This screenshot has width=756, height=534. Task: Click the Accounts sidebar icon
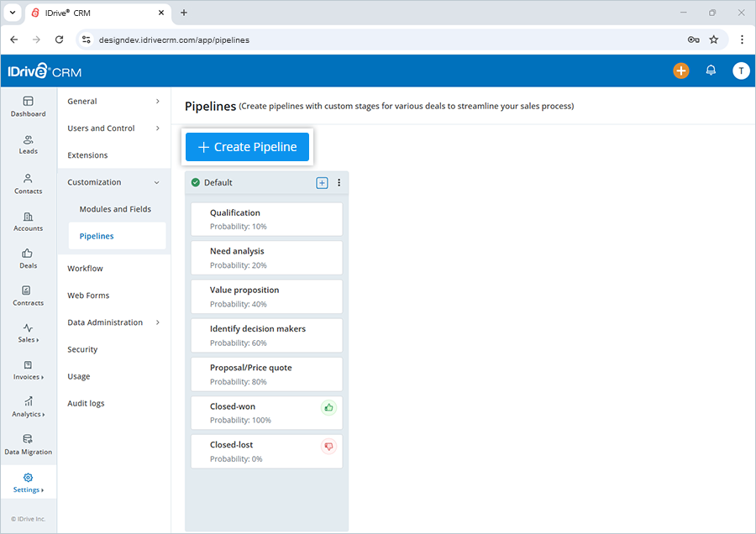[x=28, y=222]
